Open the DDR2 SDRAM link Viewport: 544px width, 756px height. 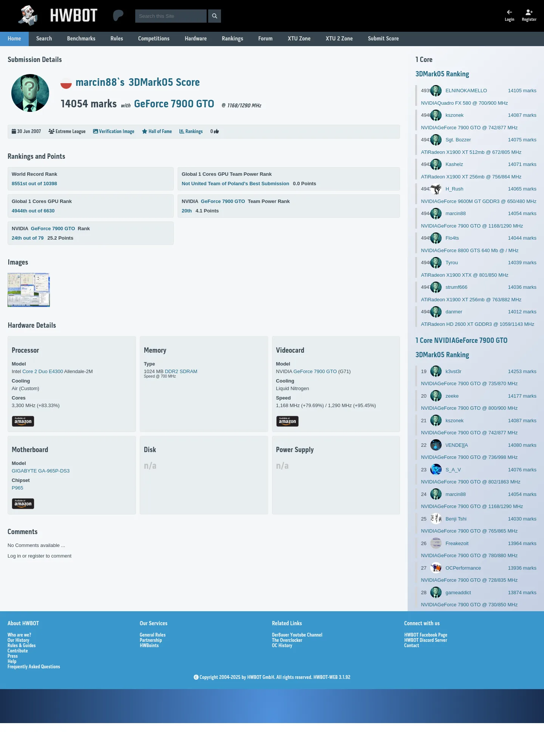181,372
